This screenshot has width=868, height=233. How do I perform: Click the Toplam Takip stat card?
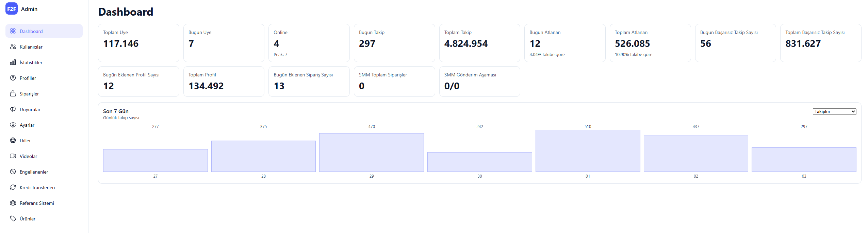click(479, 43)
